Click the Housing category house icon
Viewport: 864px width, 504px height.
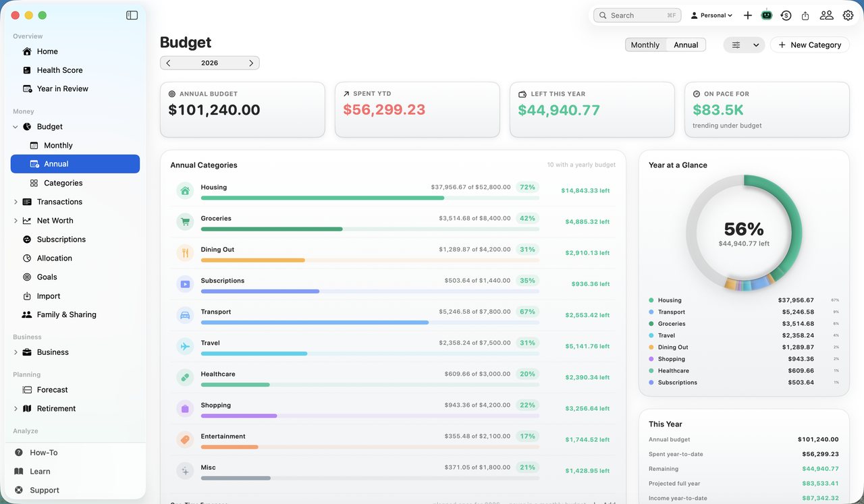tap(185, 190)
